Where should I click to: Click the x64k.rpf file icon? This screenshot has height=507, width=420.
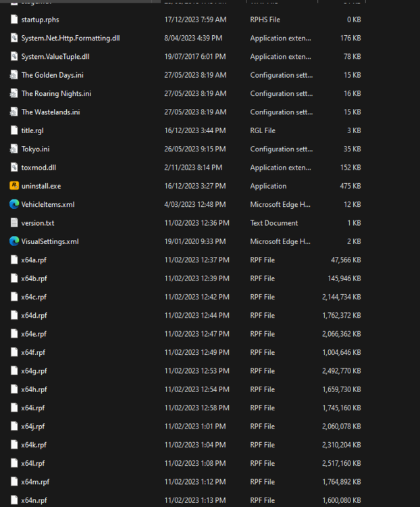pyautogui.click(x=14, y=445)
